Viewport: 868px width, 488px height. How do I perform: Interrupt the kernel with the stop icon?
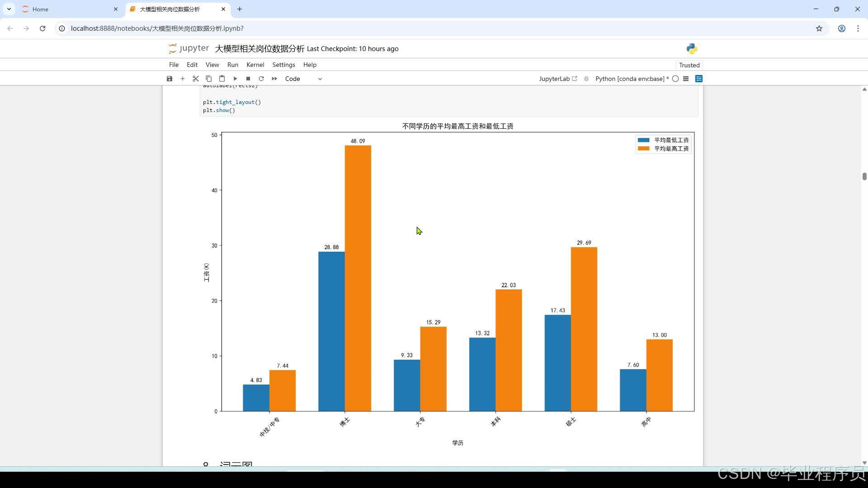(248, 79)
